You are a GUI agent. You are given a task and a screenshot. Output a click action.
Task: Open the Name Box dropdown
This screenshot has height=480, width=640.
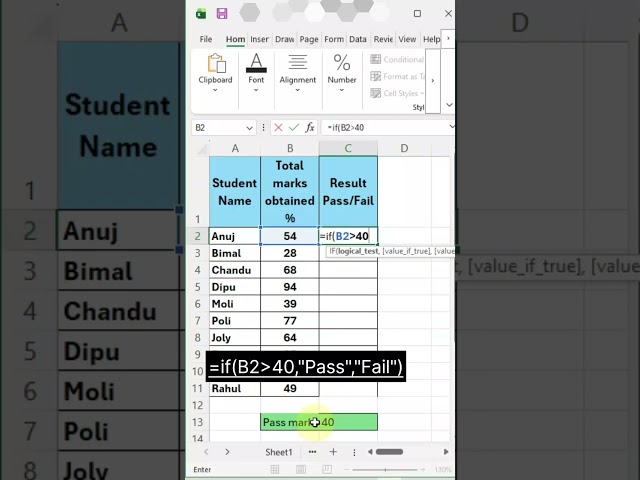[x=249, y=128]
